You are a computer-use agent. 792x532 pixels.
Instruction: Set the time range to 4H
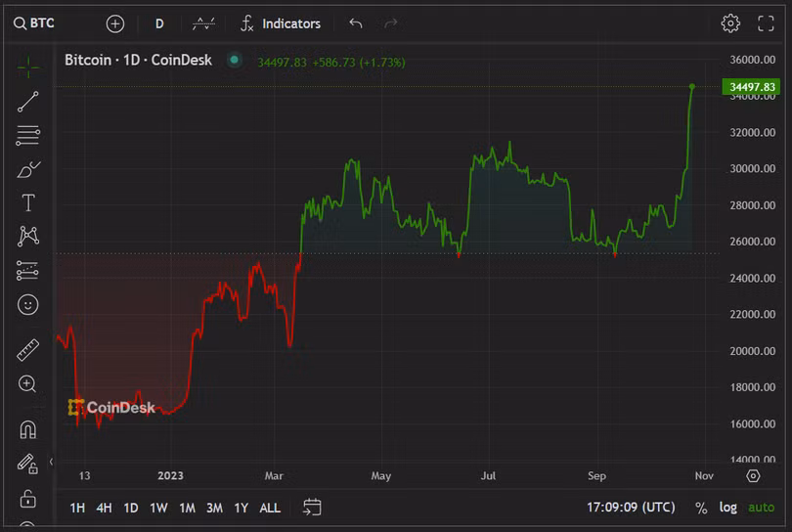[x=104, y=508]
